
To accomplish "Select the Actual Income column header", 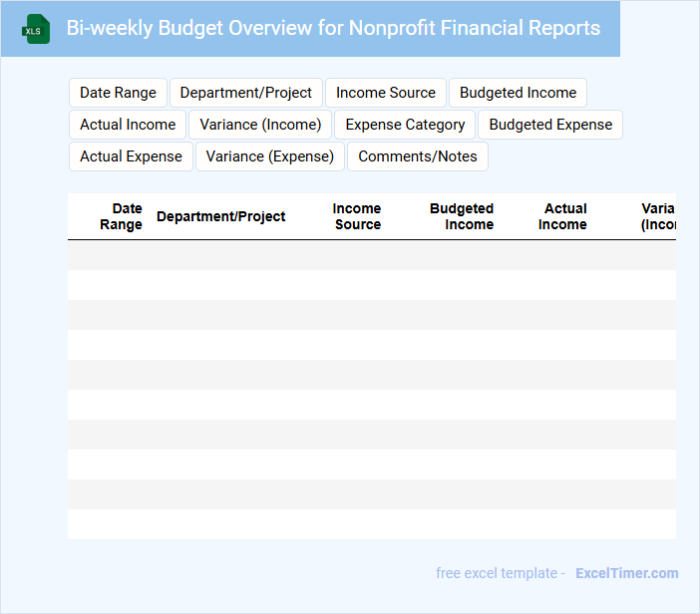I will click(563, 216).
